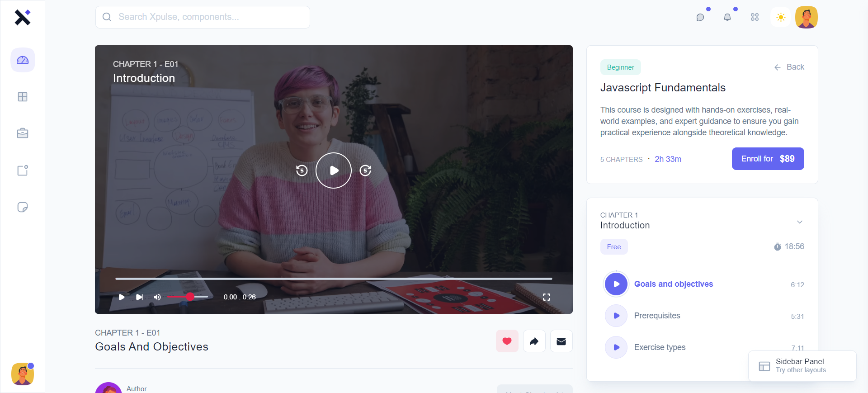This screenshot has width=868, height=393.
Task: Toggle the light/dark theme sun button
Action: [781, 17]
